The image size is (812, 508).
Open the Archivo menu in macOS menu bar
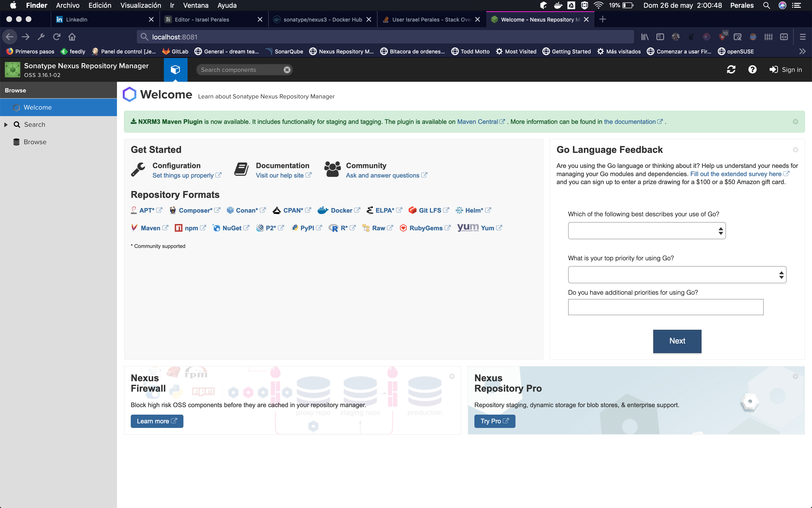68,5
